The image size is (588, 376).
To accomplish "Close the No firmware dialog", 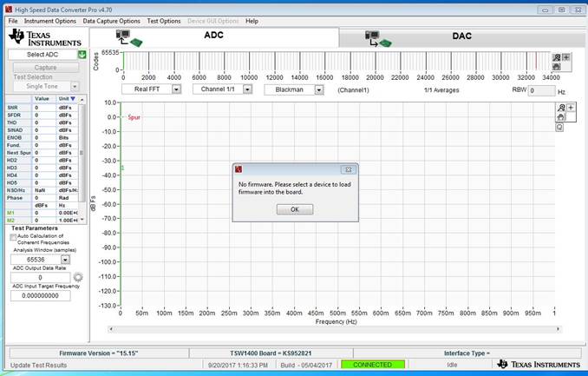I will point(348,170).
